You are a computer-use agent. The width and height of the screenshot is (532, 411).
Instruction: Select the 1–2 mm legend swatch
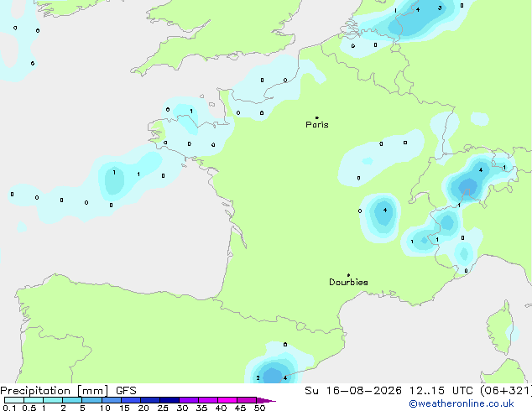(53, 400)
